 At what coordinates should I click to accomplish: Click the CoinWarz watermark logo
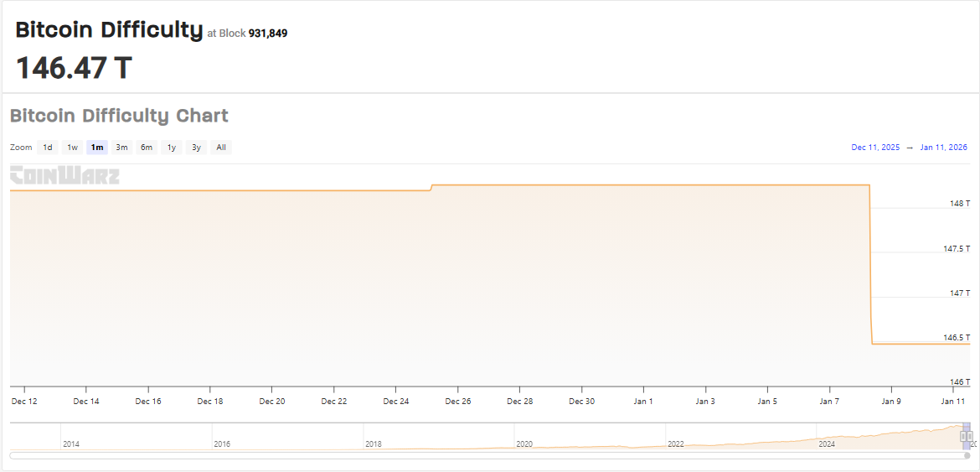point(64,176)
